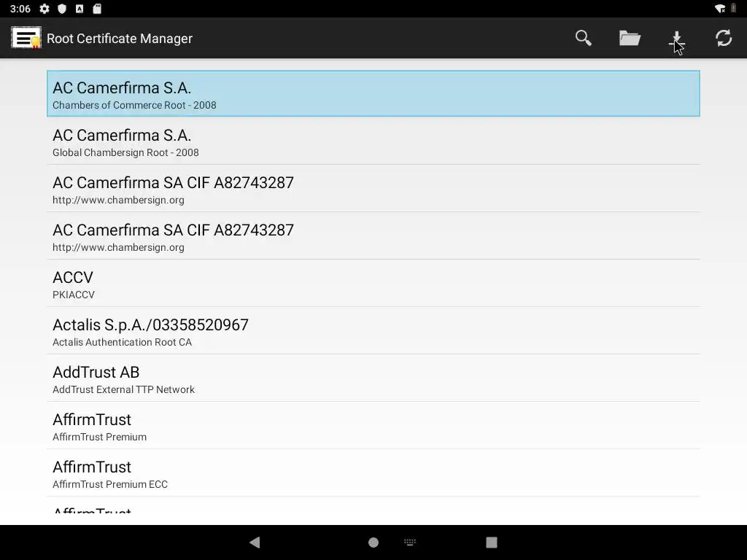Refresh the certificate list

coord(724,38)
